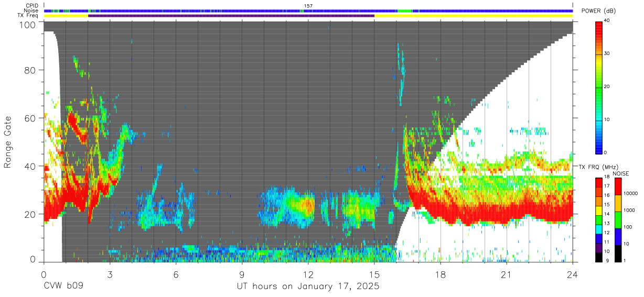This screenshot has height=297, width=644.
Task: Click the "30" label on the POWER scale
Action: (607, 53)
